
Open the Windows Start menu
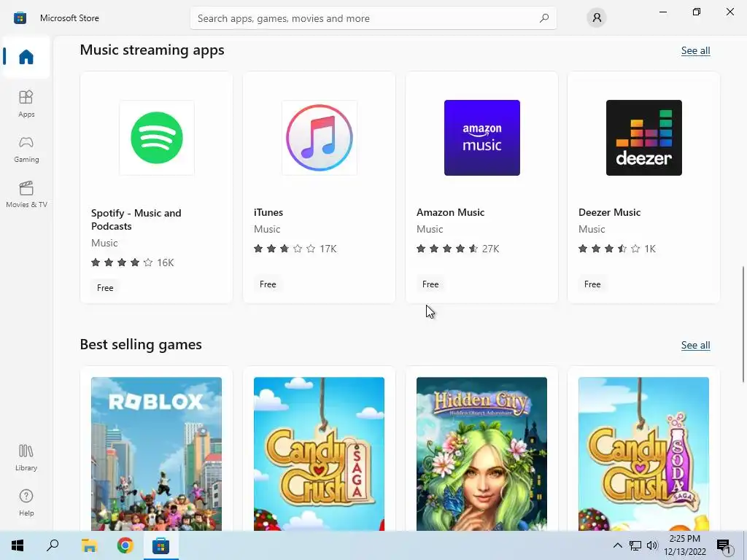click(18, 545)
